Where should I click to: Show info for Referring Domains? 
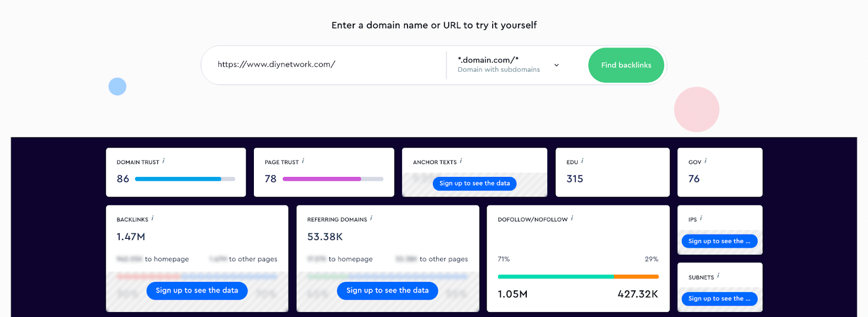[x=372, y=218]
